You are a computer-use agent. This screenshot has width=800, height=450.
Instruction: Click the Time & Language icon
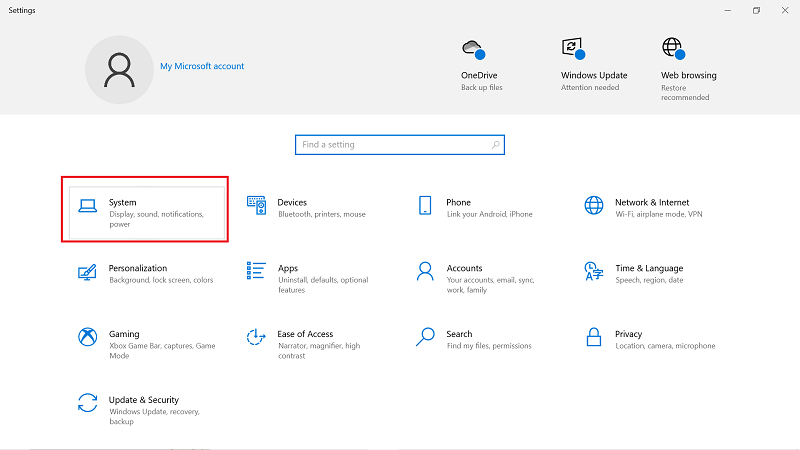coord(594,271)
